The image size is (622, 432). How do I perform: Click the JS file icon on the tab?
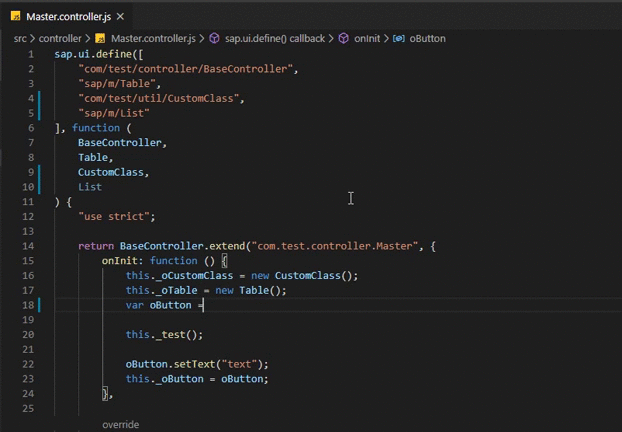(15, 16)
